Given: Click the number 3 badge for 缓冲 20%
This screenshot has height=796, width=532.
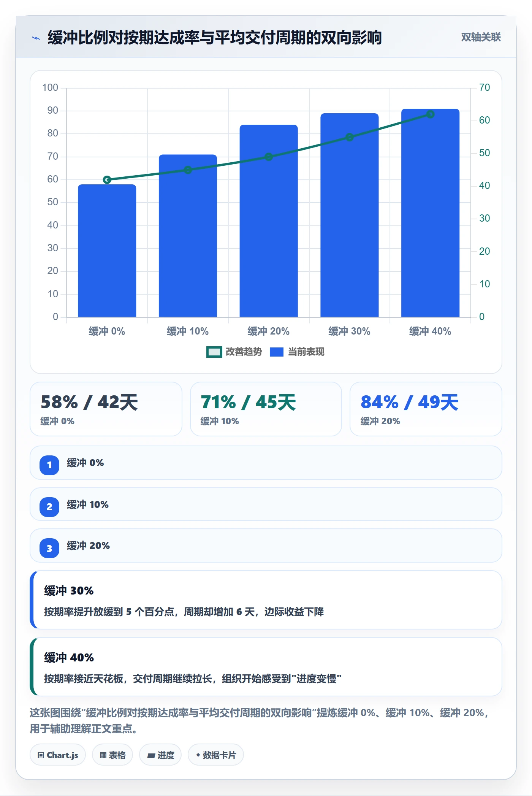Looking at the screenshot, I should click(x=49, y=548).
